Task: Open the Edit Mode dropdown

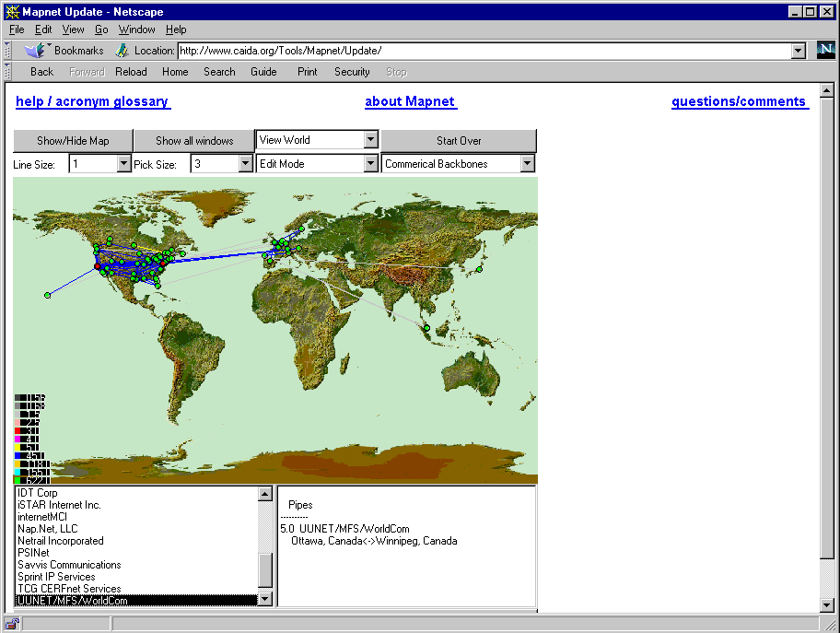Action: pos(317,164)
